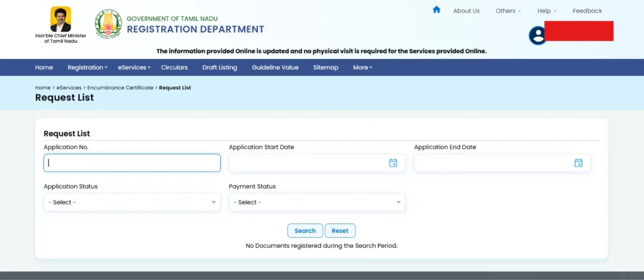Click the Search button
The image size is (644, 280).
click(x=305, y=231)
